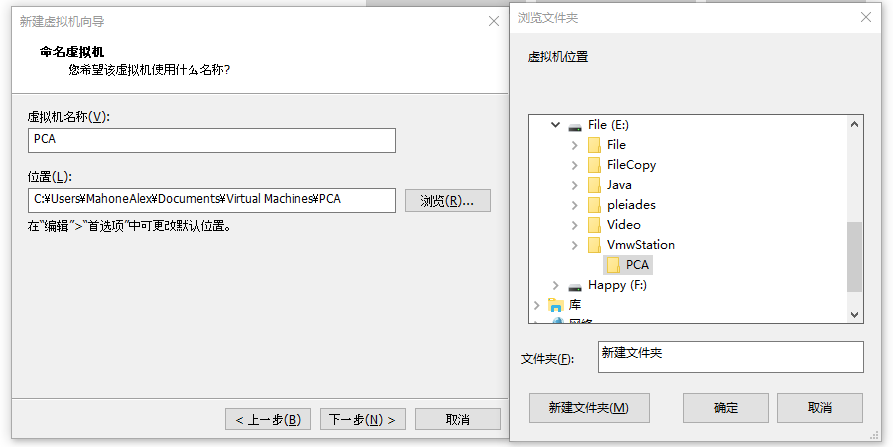Image resolution: width=893 pixels, height=447 pixels.
Task: Select the Happy (F:) drive label
Action: [617, 285]
